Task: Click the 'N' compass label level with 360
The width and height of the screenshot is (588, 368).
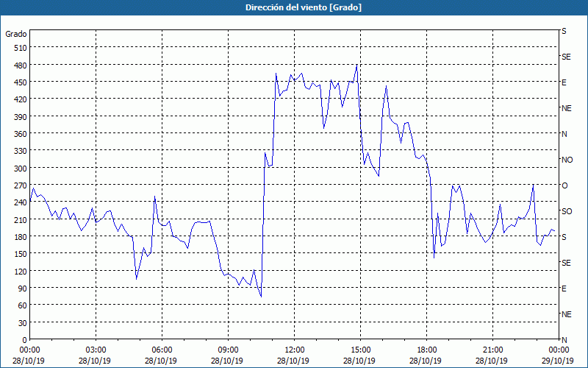Action: 564,134
